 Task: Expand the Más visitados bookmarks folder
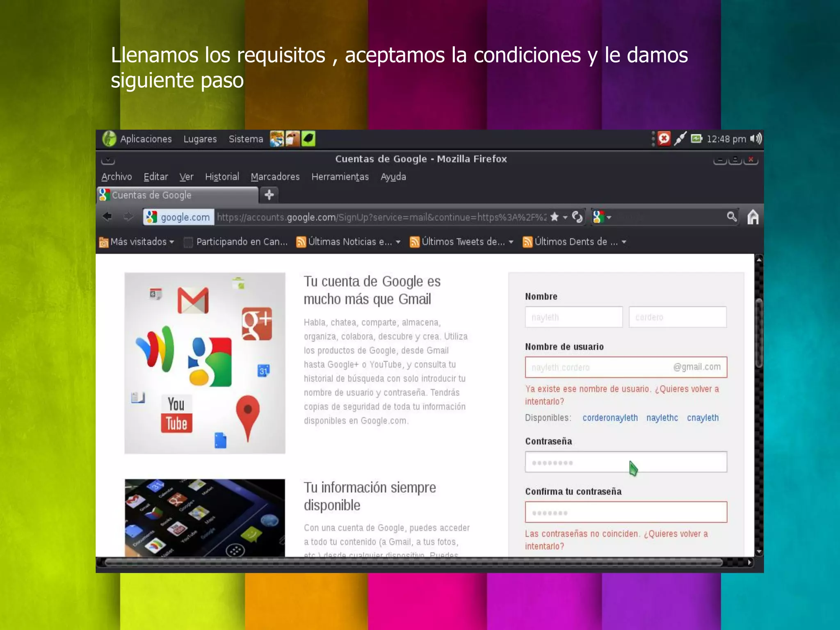coord(137,242)
